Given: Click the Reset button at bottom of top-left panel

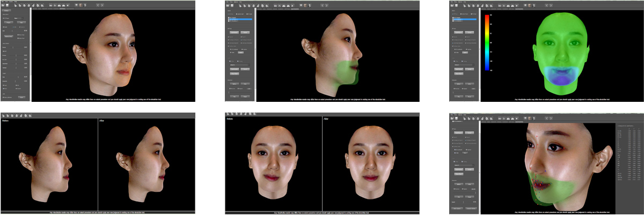Looking at the screenshot, I should tap(21, 97).
